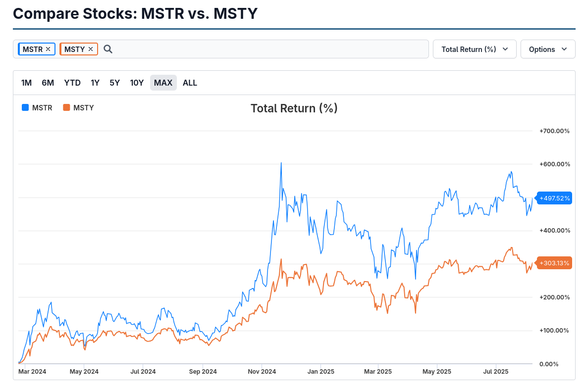Remove the MSTR ticker tag

(x=48, y=49)
